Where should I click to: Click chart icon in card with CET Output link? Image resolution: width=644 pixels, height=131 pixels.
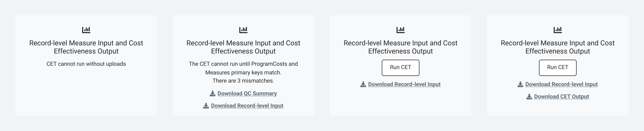[558, 30]
